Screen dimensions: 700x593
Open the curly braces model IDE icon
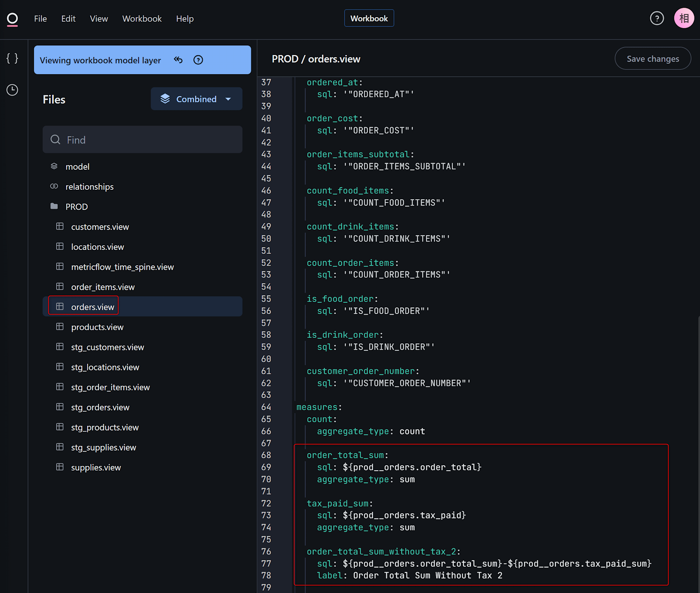[12, 58]
